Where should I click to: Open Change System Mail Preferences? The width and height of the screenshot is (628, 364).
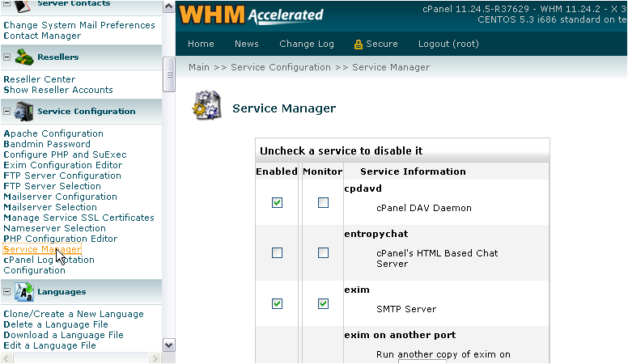tap(79, 25)
